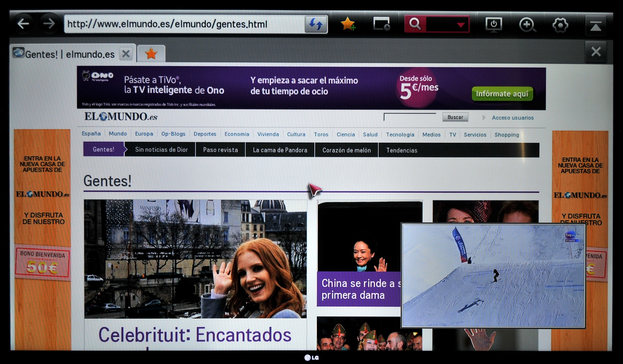
Task: Select the Paso revista submenu item
Action: coord(220,150)
